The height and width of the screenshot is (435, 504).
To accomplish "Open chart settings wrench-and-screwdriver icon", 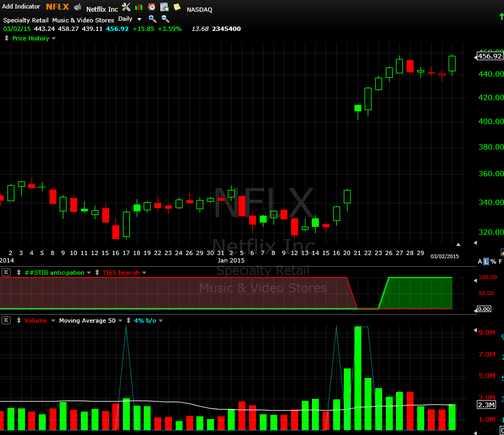I will [x=126, y=7].
